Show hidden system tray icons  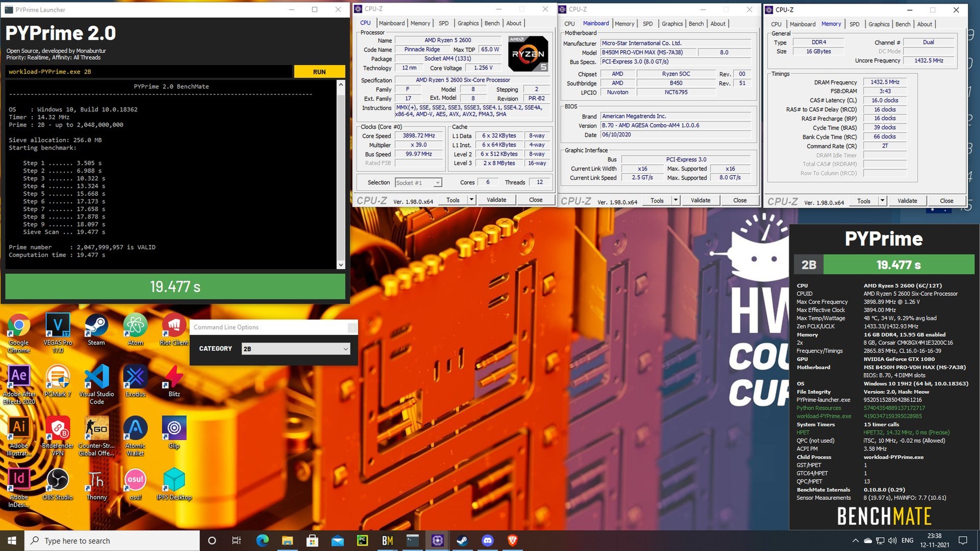click(855, 540)
